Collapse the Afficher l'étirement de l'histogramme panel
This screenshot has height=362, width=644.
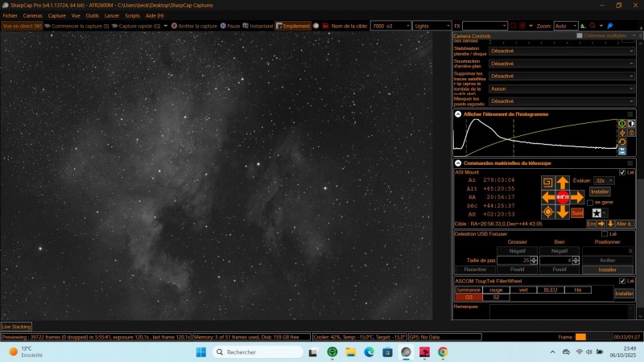[x=458, y=114]
